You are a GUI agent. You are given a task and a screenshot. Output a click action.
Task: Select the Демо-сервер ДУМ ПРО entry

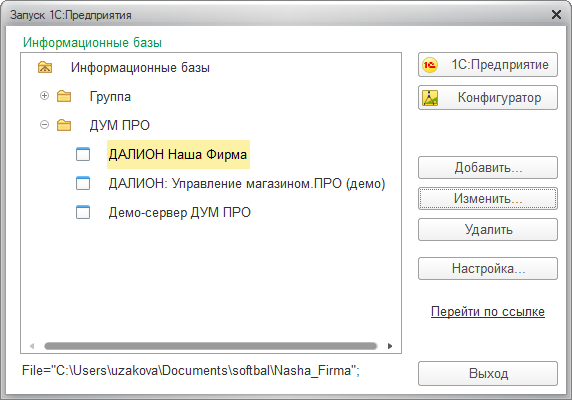click(x=179, y=212)
